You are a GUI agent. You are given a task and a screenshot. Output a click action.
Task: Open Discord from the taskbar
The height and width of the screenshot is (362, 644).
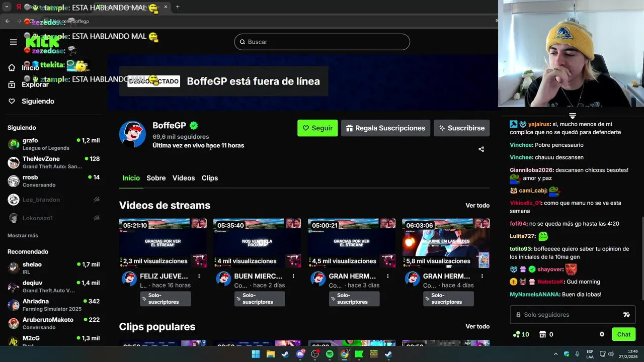point(300,354)
